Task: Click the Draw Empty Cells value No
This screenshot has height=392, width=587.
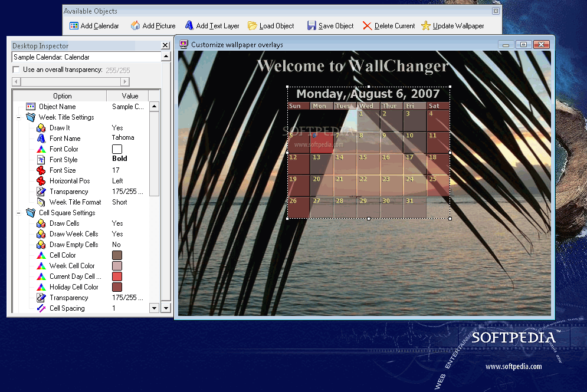Action: [x=116, y=245]
